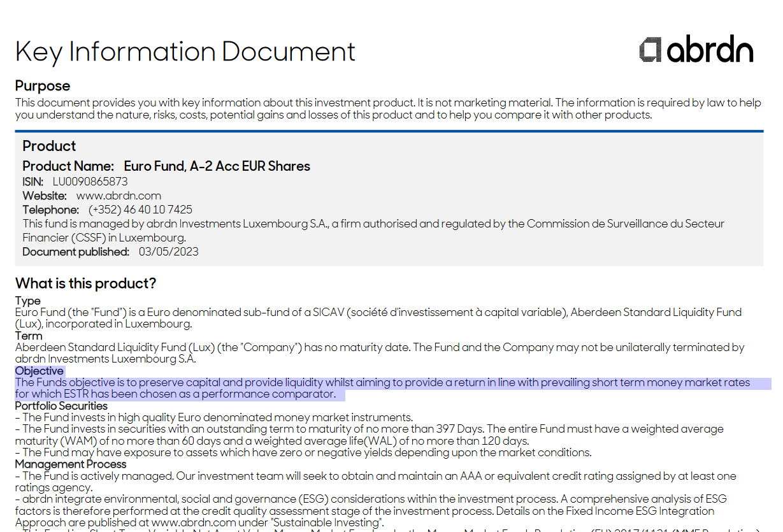783x532 pixels.
Task: Click the "Telephone:" label
Action: pyautogui.click(x=51, y=210)
